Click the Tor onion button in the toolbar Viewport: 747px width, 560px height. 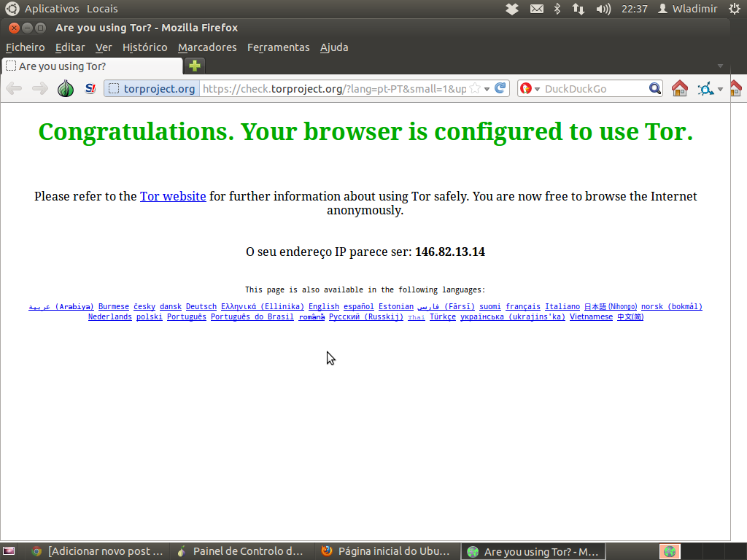(x=65, y=88)
